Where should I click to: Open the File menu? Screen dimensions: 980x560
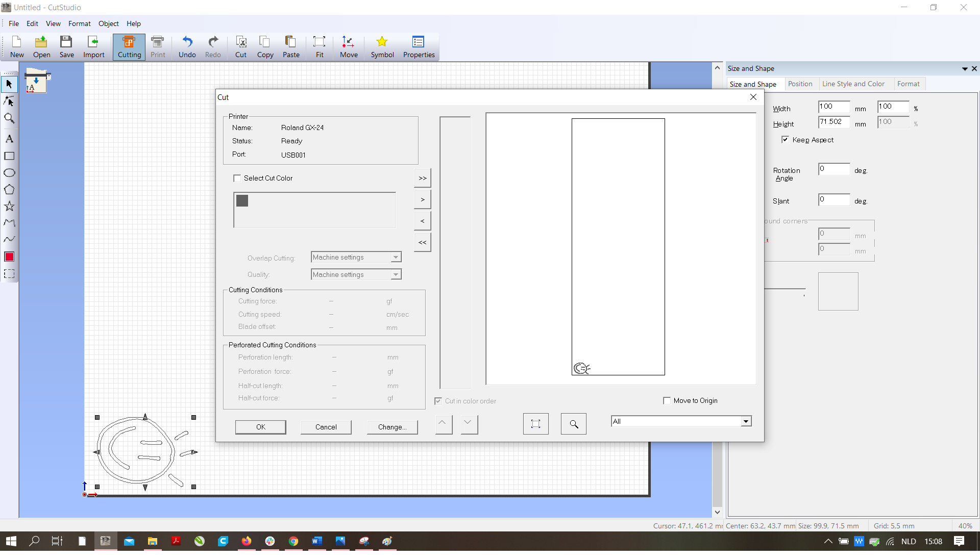pos(14,23)
